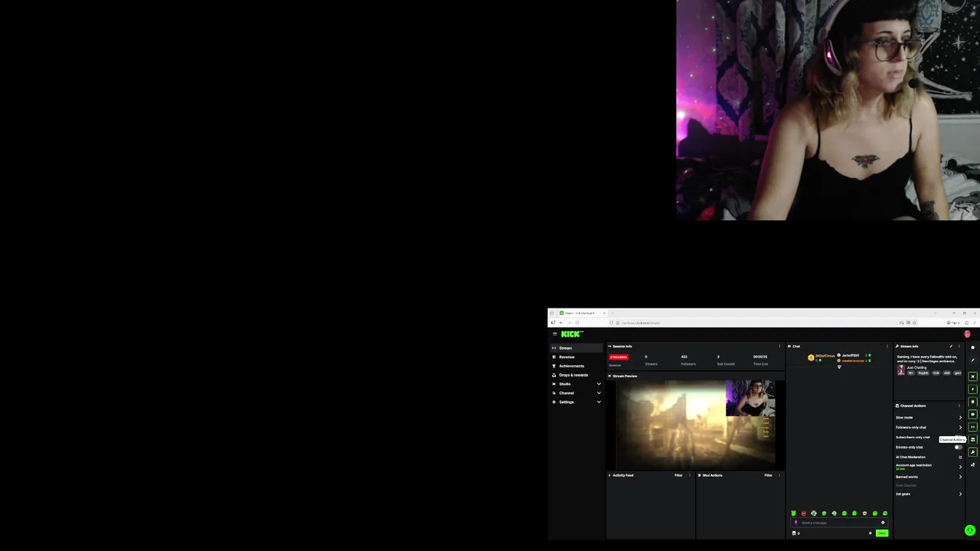This screenshot has height=551, width=980.
Task: Click the 18+ stream tag
Action: [911, 373]
